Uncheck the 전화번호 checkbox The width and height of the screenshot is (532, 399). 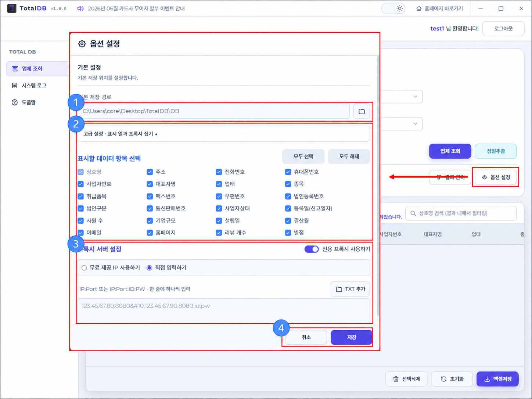219,172
